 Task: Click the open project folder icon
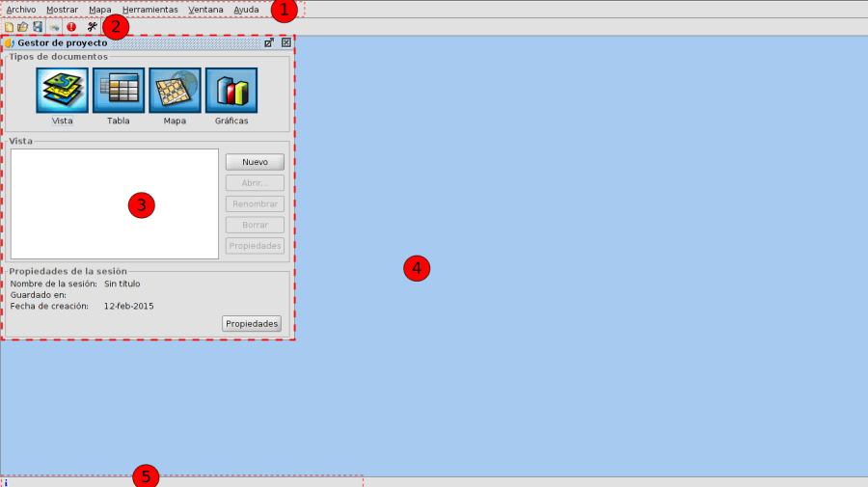(x=22, y=27)
